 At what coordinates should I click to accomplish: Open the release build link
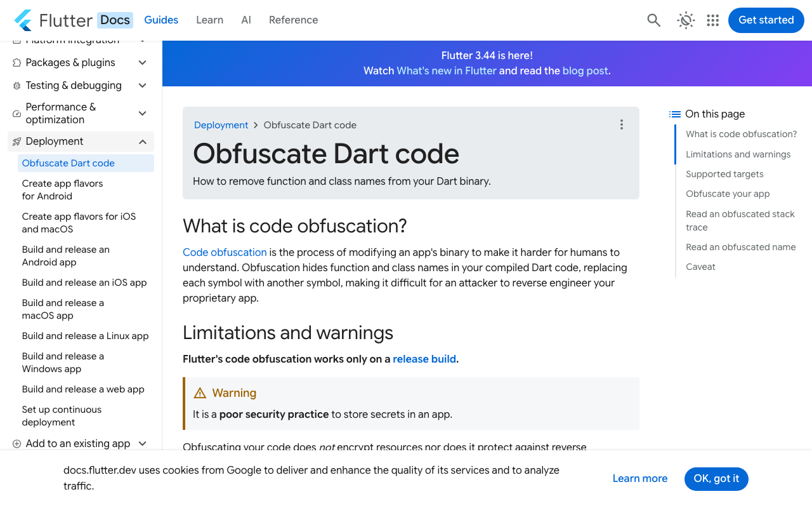[424, 359]
